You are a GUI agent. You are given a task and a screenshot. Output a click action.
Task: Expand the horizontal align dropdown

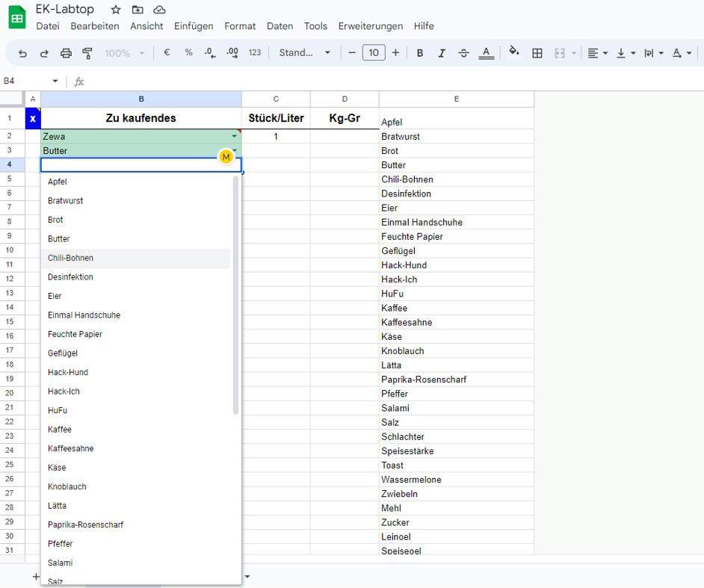[x=597, y=53]
